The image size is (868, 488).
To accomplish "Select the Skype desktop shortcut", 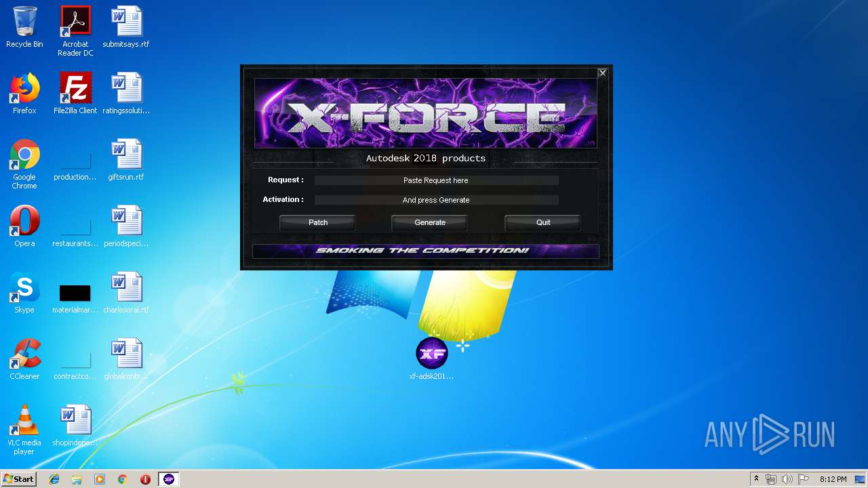I will click(24, 293).
